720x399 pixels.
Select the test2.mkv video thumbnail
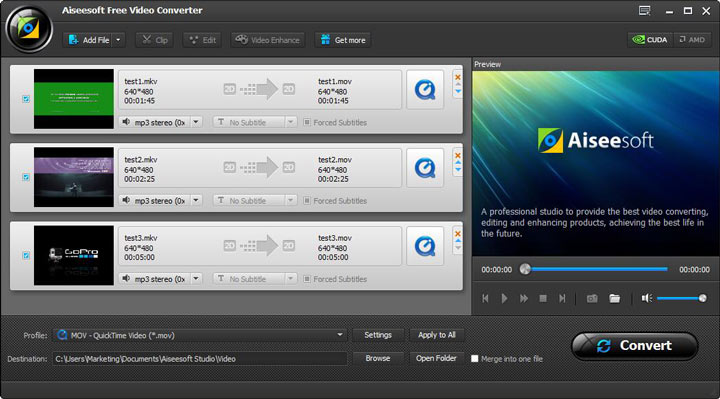73,177
